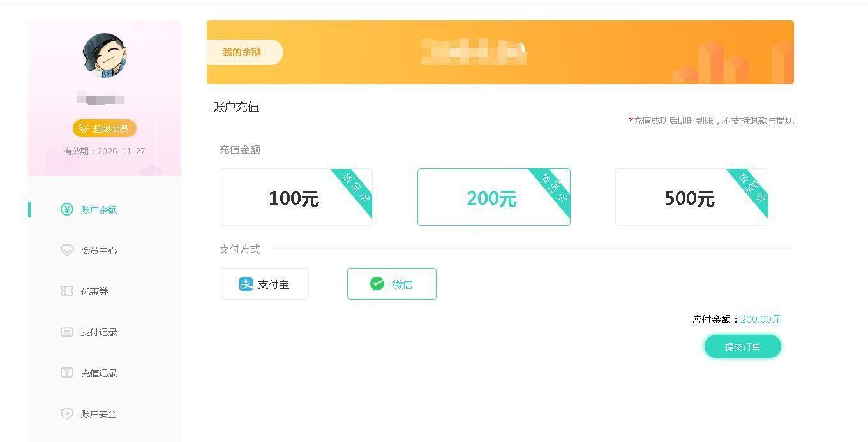Select the 500元 recharge amount
The image size is (868, 442).
(x=692, y=197)
